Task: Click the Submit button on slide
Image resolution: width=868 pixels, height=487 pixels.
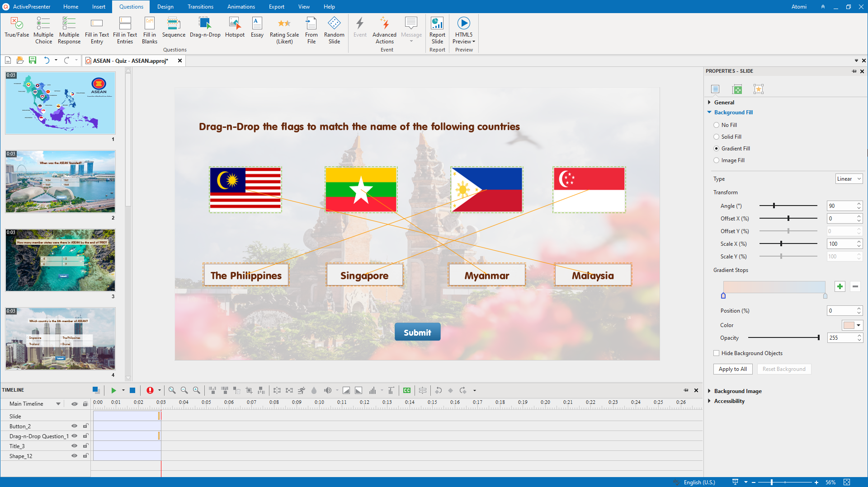Action: 417,332
